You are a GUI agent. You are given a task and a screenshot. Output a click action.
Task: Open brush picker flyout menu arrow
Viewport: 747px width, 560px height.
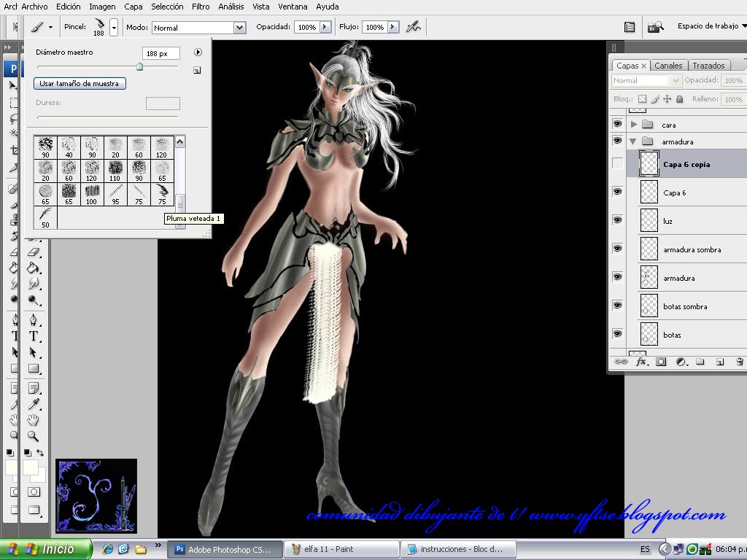tap(198, 52)
